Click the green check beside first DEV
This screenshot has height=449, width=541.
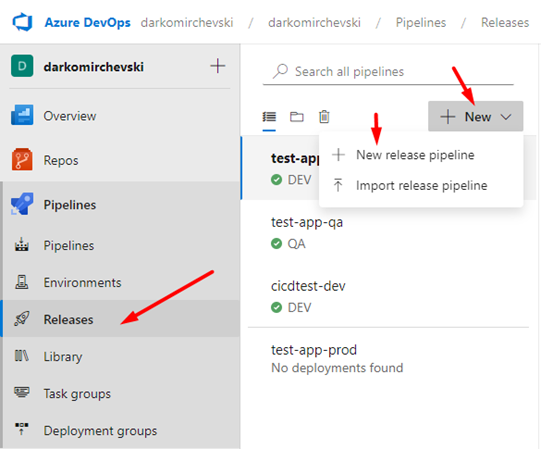[x=276, y=180]
